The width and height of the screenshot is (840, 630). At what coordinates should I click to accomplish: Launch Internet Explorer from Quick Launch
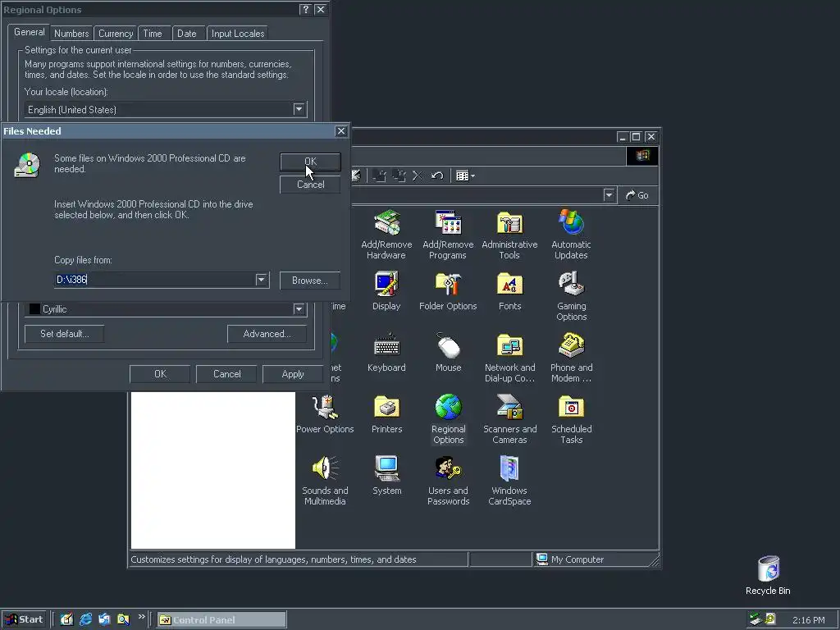85,619
